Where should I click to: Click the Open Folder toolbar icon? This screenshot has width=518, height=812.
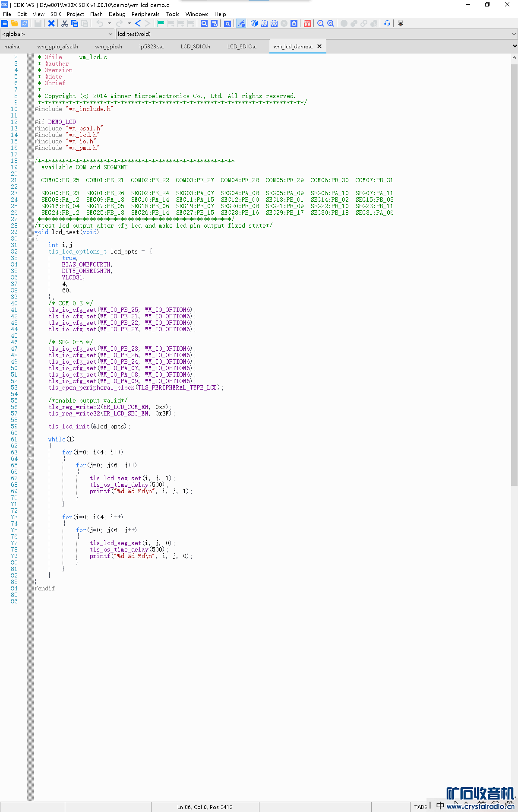[15, 23]
